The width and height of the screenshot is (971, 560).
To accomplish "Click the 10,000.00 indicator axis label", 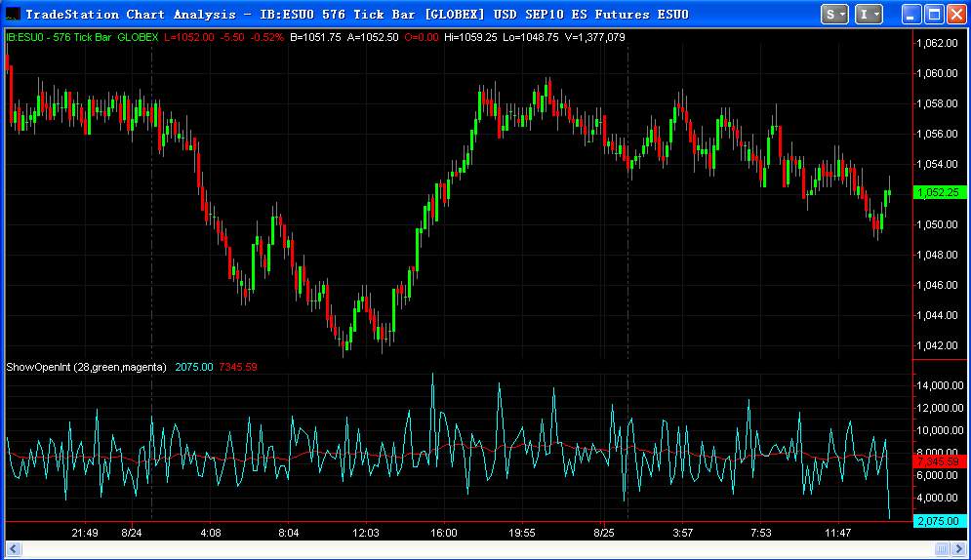I will tap(940, 430).
